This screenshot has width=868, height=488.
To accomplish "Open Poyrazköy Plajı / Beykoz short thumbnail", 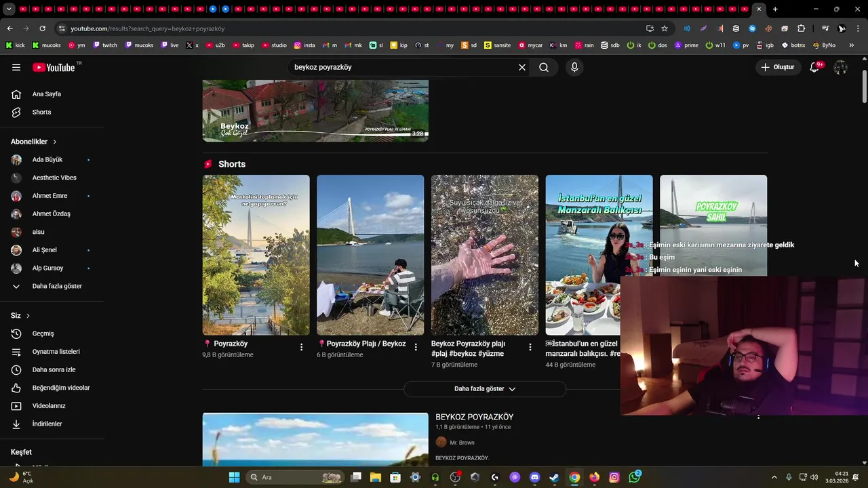I will click(x=370, y=255).
